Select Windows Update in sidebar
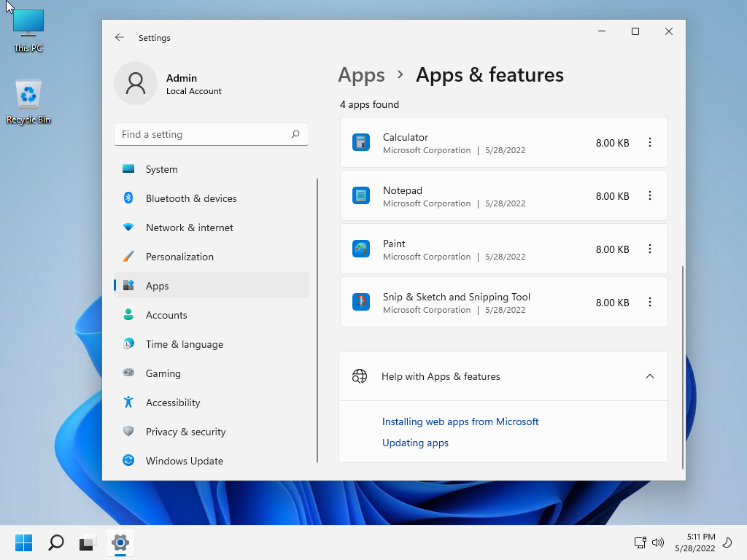 185,461
